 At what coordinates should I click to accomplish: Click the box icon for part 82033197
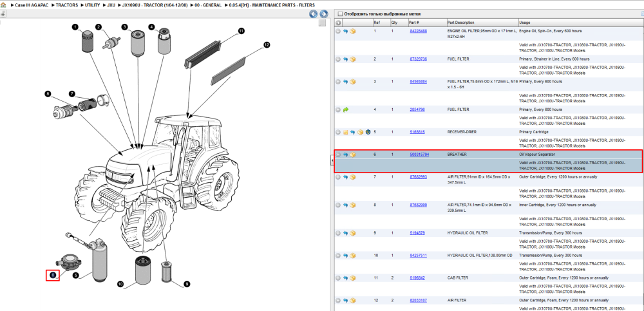point(353,301)
